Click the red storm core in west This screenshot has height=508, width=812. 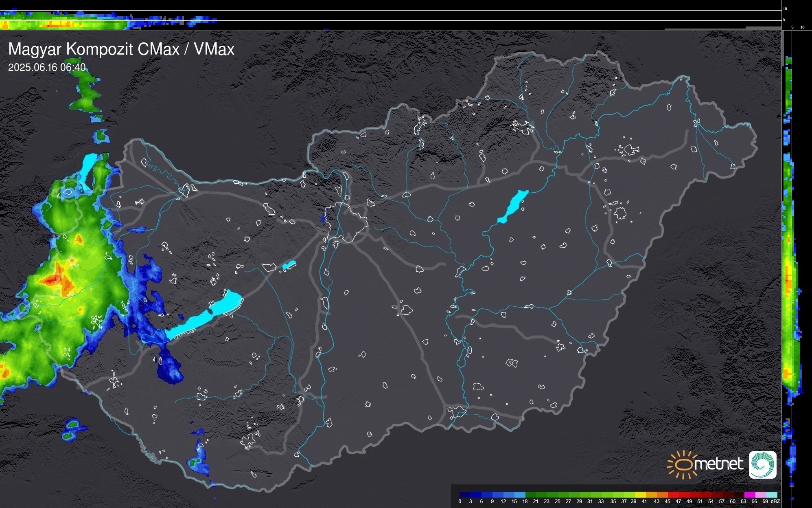tap(52, 280)
